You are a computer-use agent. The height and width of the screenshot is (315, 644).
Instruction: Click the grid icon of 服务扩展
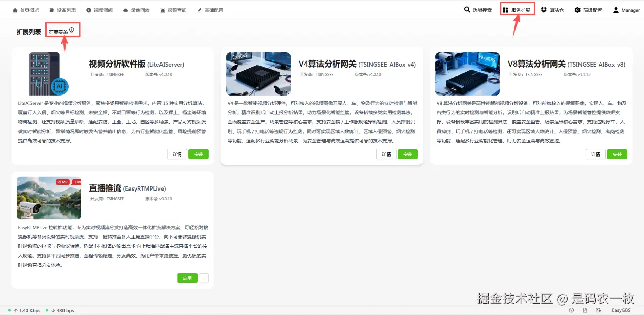506,10
